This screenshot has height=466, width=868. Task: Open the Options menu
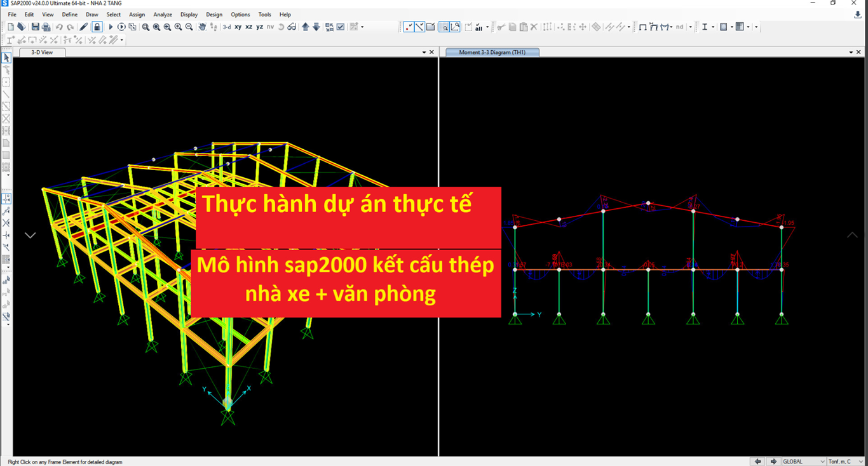point(240,14)
